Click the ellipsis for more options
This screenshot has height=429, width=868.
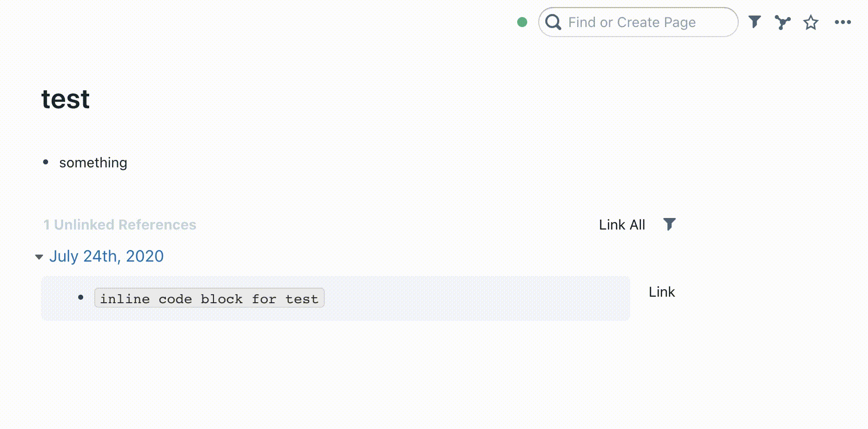pyautogui.click(x=843, y=22)
